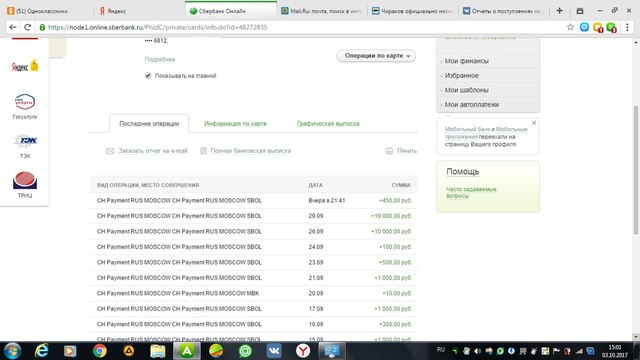This screenshot has height=360, width=640.
Task: Uncheck Показывать на главной checkbox
Action: coord(148,76)
